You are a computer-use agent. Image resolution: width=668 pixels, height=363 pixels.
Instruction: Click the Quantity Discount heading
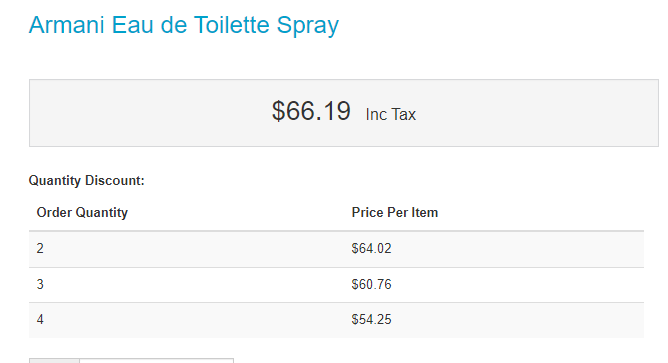(86, 180)
